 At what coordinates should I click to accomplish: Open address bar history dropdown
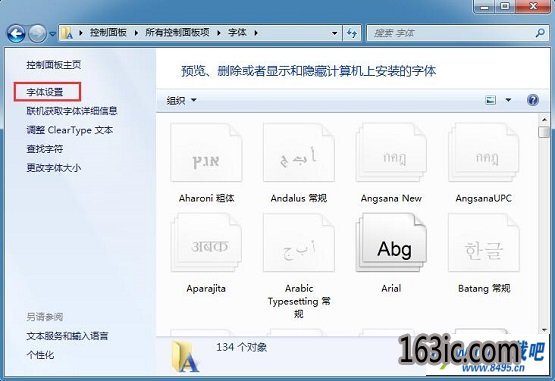click(334, 33)
